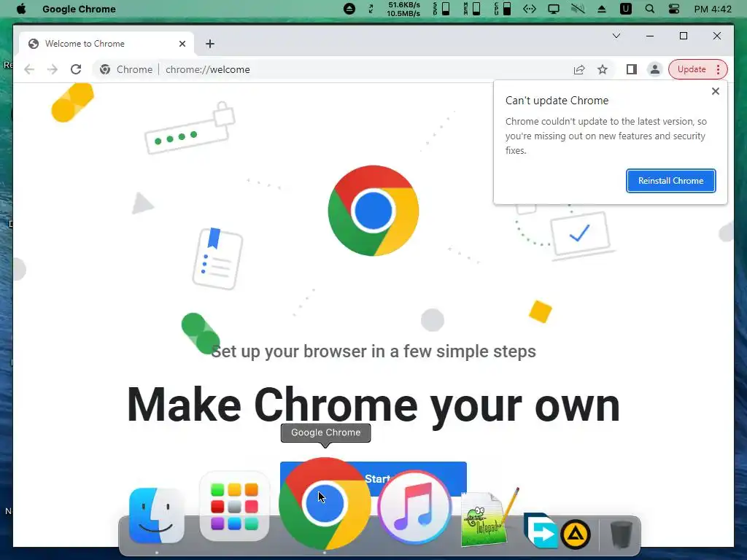747x560 pixels.
Task: Open the Google Chrome menu bar item
Action: pyautogui.click(x=79, y=9)
